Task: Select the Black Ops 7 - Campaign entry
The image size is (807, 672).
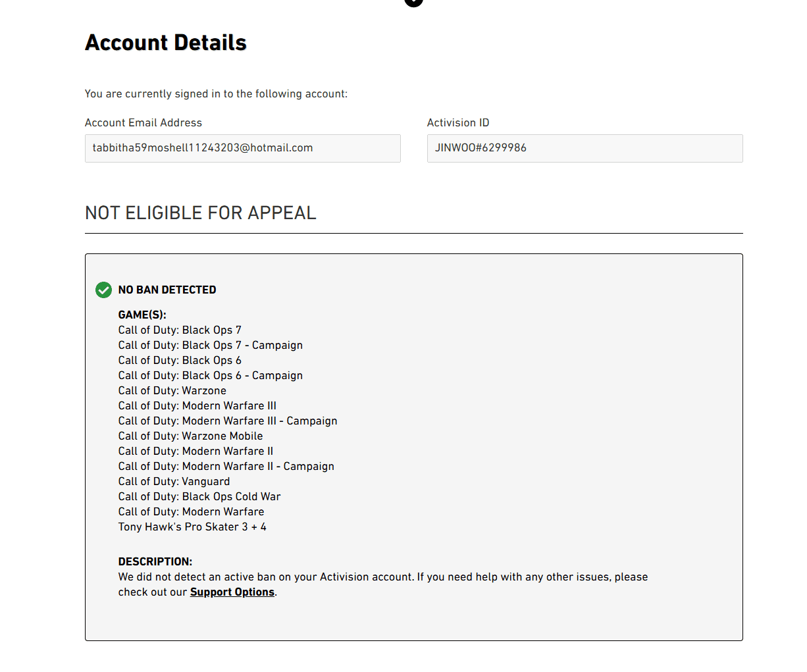Action: 211,345
